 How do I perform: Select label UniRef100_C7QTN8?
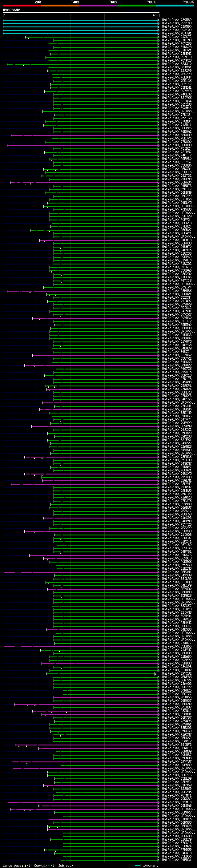tap(177, 40)
